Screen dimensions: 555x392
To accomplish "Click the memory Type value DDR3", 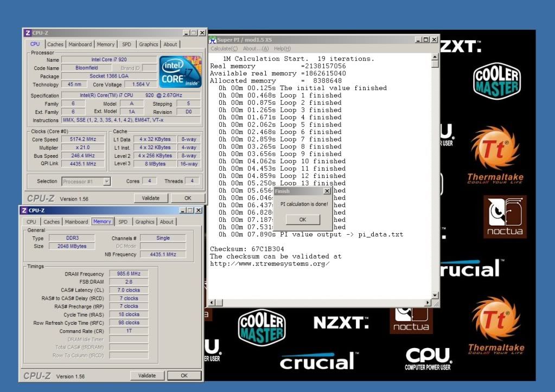I will tap(72, 238).
